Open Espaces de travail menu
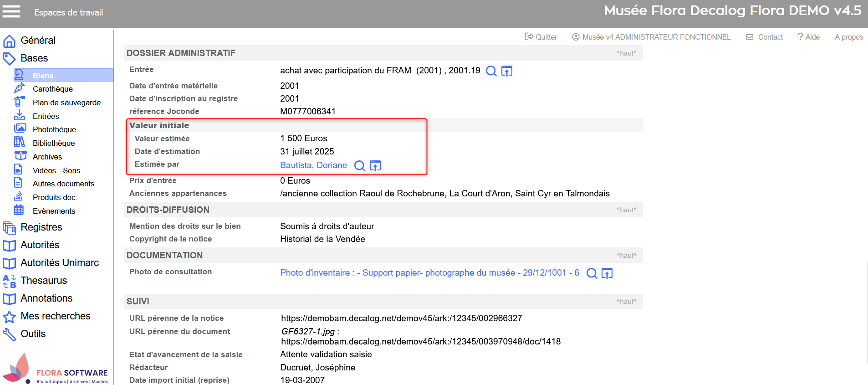Screen dimensions: 868x385 (68, 12)
